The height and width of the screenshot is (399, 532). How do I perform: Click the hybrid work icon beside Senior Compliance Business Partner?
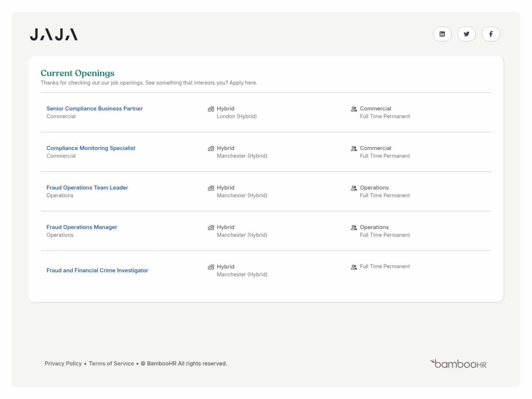coord(211,109)
